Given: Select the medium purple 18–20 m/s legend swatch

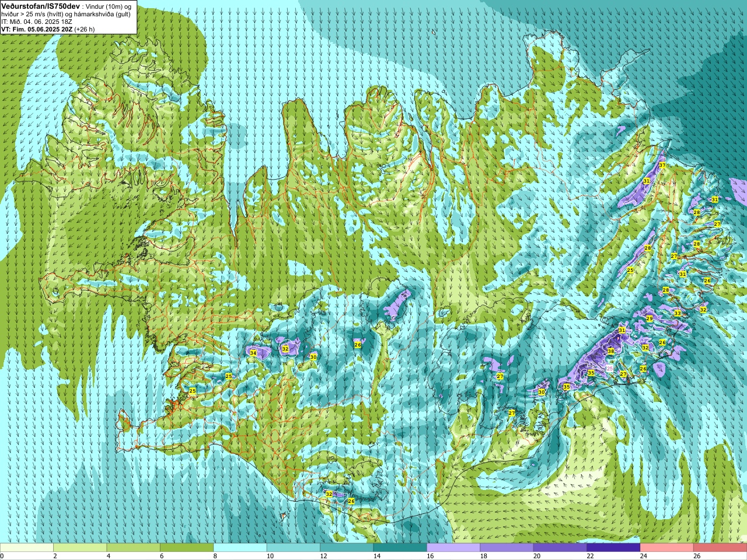Looking at the screenshot, I should pyautogui.click(x=507, y=547).
